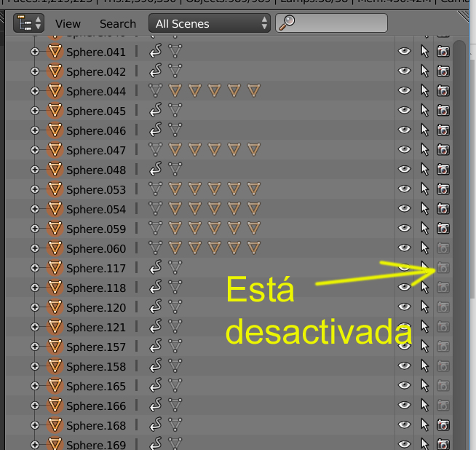Open the Outliner editor type selector

coord(28,23)
